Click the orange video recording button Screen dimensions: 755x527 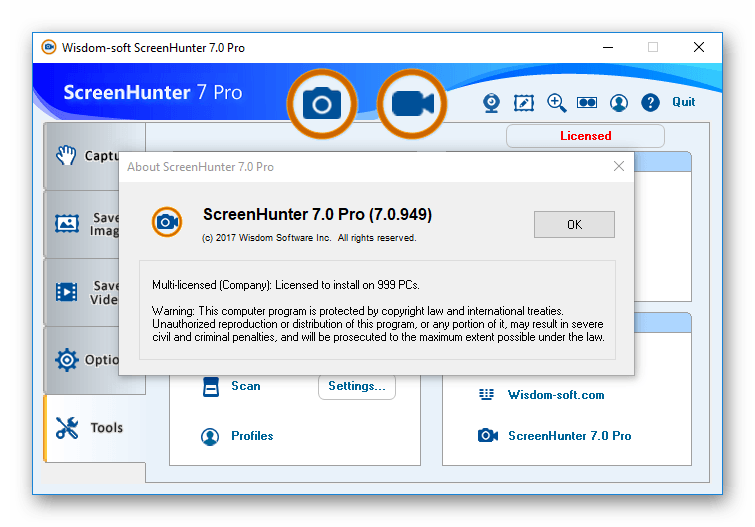pyautogui.click(x=412, y=104)
